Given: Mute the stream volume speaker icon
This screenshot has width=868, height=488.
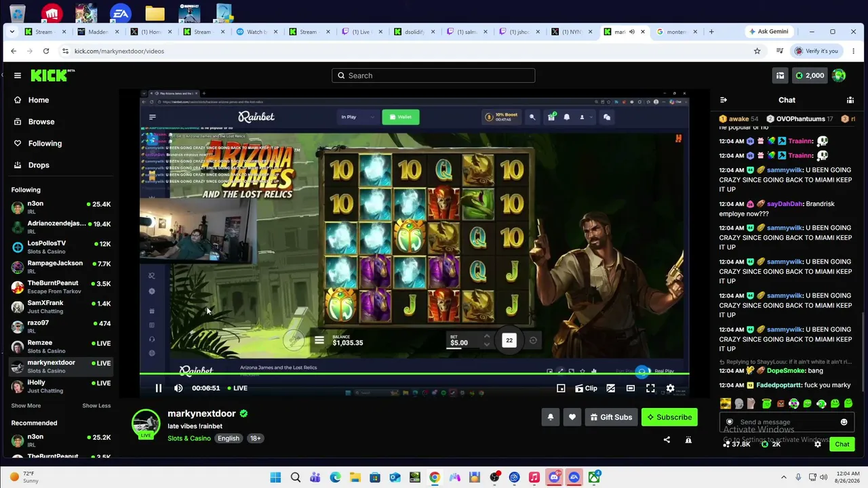Looking at the screenshot, I should (x=178, y=388).
